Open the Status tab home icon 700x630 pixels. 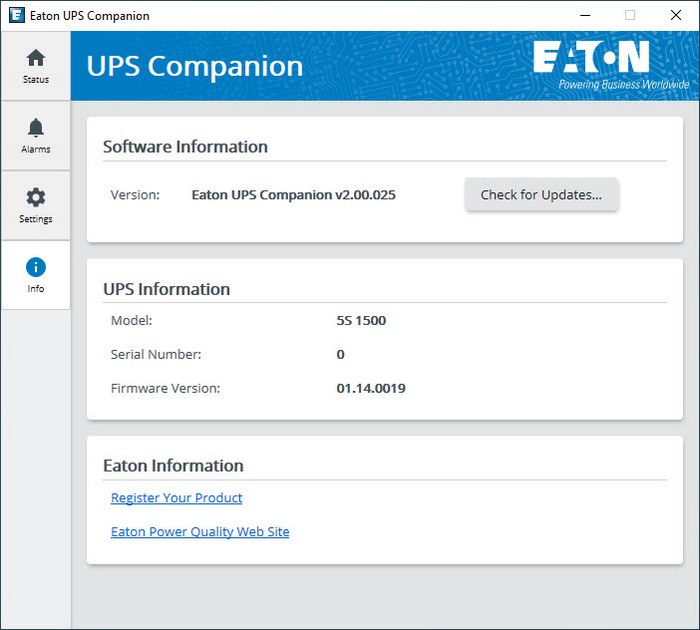coord(36,58)
